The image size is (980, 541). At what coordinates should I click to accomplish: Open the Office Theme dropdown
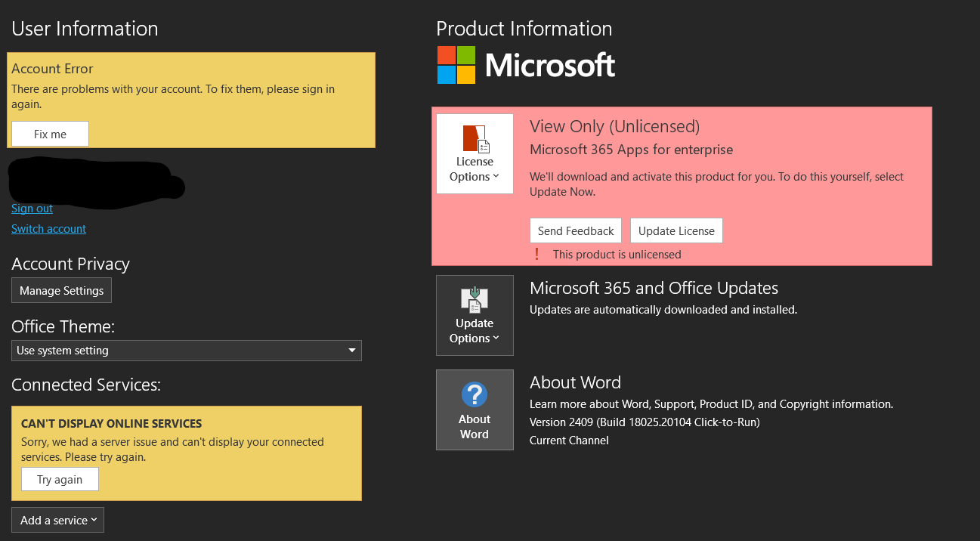click(187, 351)
